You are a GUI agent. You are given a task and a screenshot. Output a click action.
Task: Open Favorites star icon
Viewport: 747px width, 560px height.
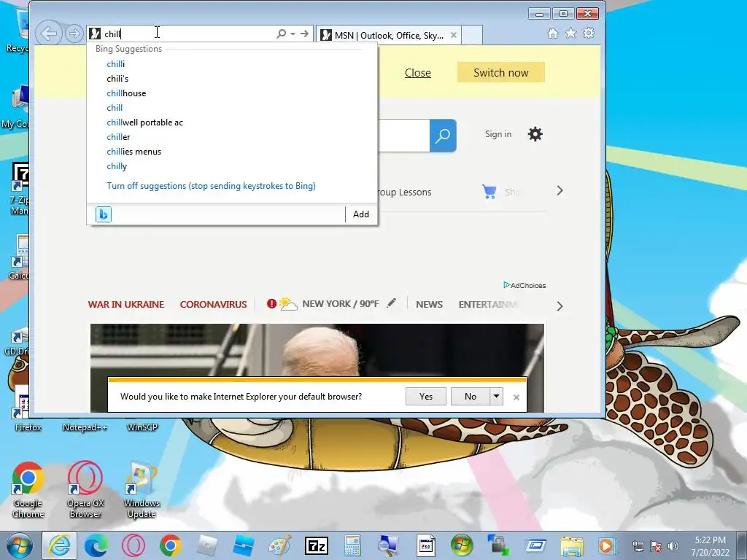(570, 34)
